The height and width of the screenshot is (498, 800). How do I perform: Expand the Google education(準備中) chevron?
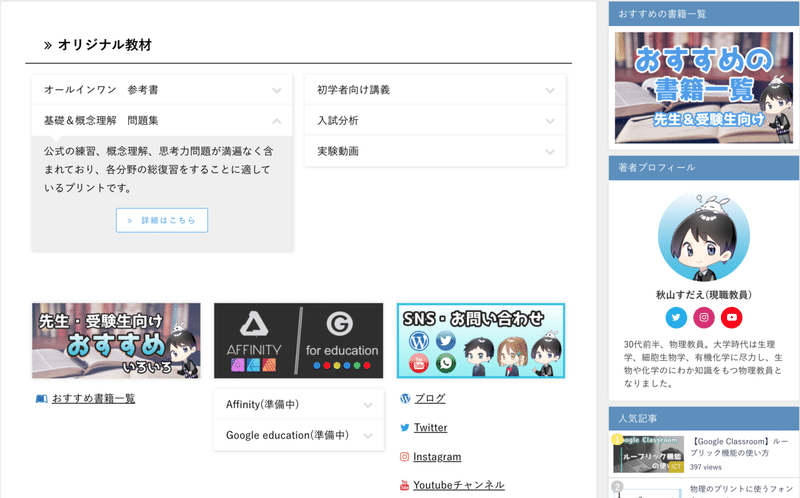coord(368,436)
